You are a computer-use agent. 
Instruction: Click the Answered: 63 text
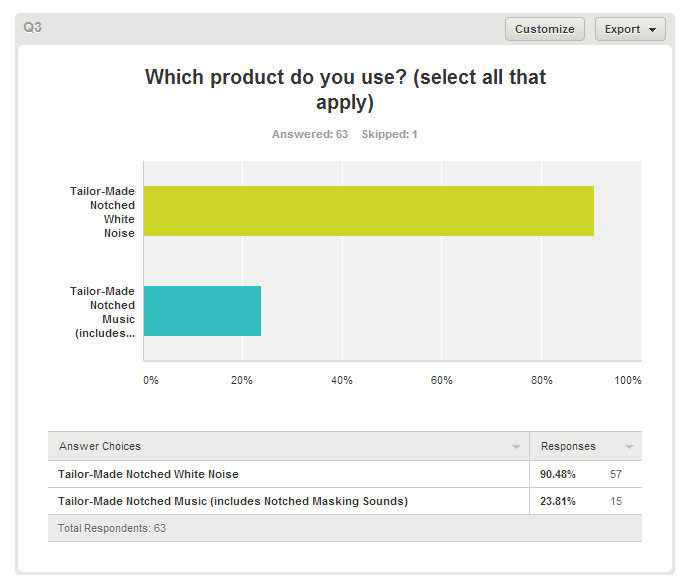click(x=310, y=134)
